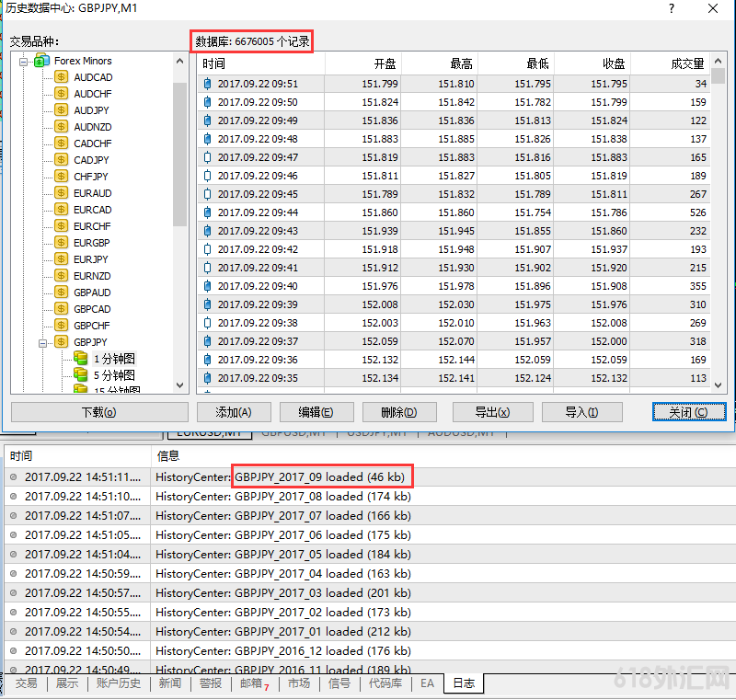Click the AUDCAD symbol coin icon
This screenshot has width=736, height=700.
pyautogui.click(x=62, y=77)
